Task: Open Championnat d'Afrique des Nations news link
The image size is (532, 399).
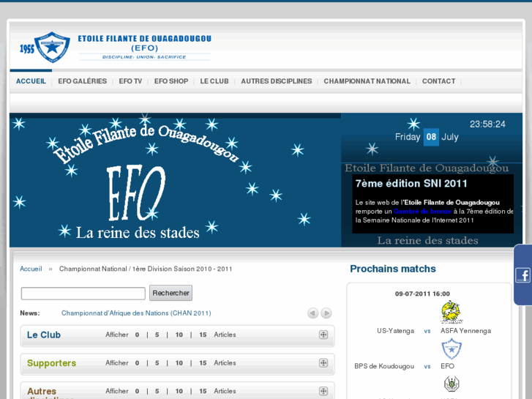Action: (x=136, y=313)
